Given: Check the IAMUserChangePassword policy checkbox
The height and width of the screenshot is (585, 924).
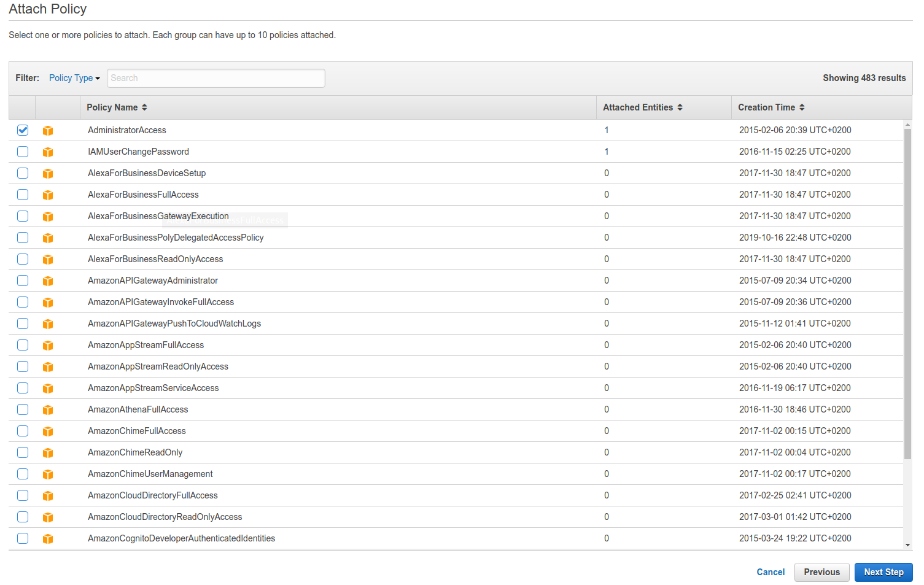Looking at the screenshot, I should (x=23, y=152).
